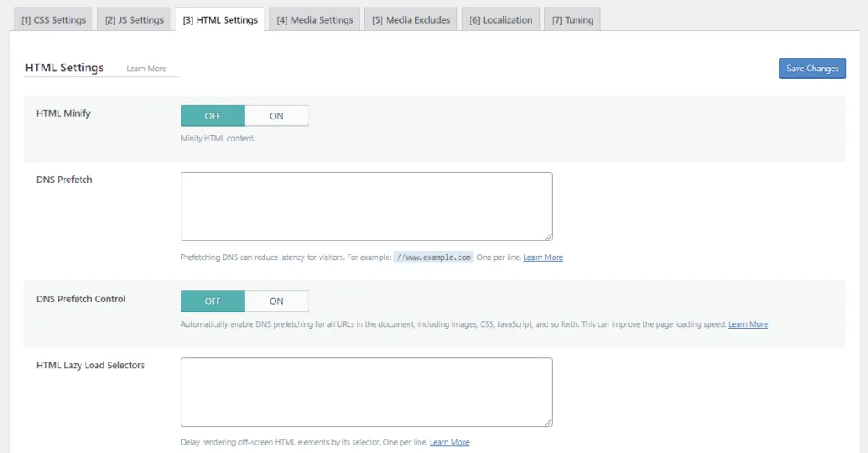Open the JS Settings tab
Screen dimensions: 868x453
(x=134, y=19)
